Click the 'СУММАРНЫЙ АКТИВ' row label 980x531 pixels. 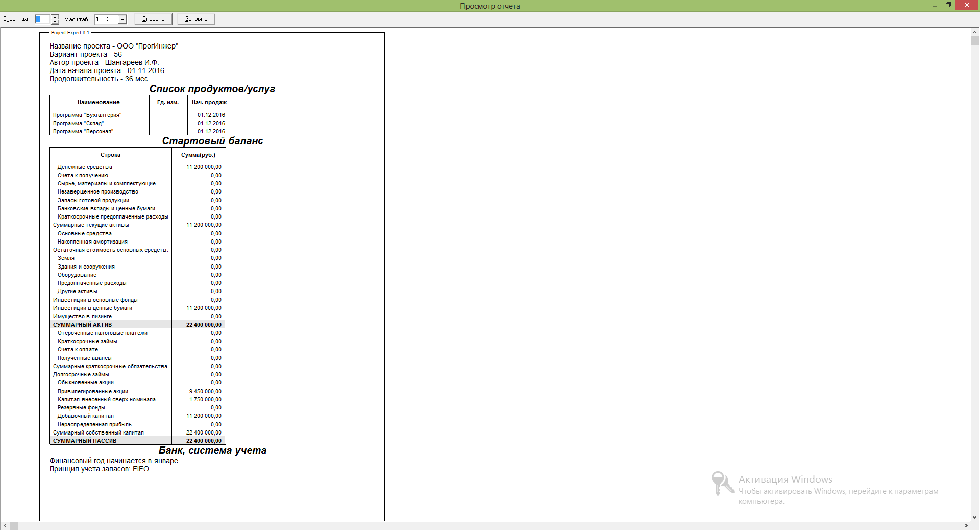coord(82,325)
